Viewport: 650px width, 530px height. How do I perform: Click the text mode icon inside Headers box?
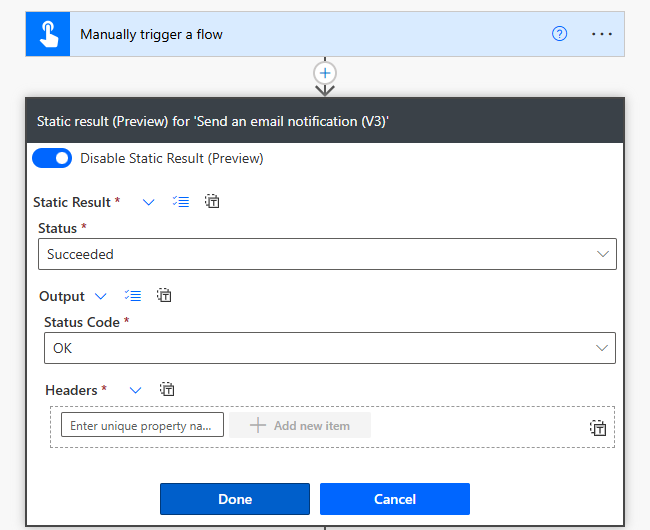click(598, 428)
